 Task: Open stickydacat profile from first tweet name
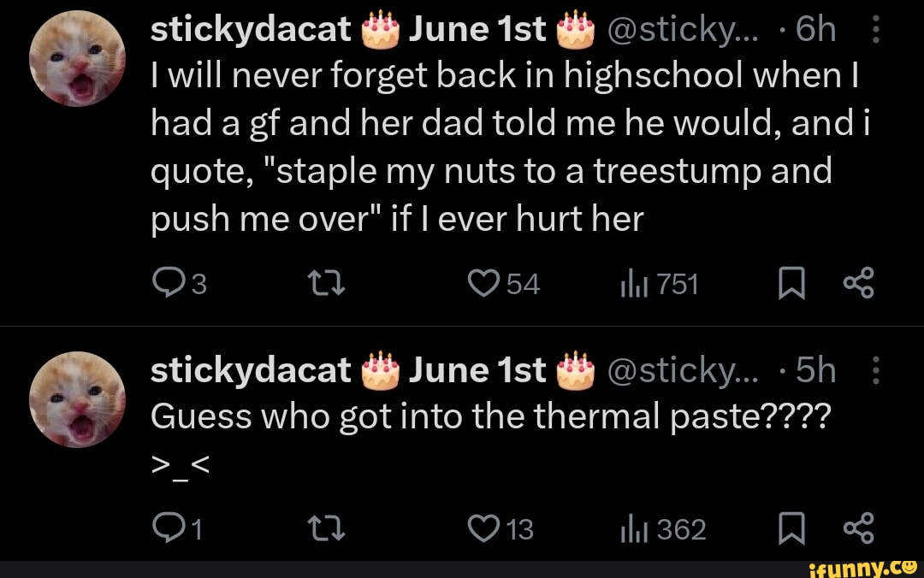(250, 31)
